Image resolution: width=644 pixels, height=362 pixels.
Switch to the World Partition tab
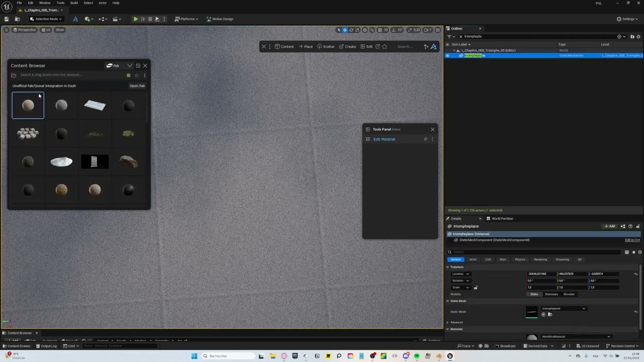pyautogui.click(x=502, y=219)
